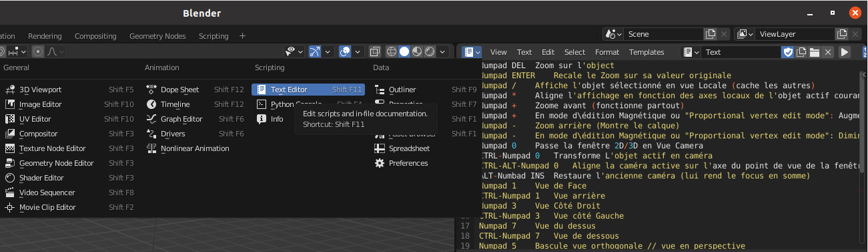Expand the overlays options dropdown arrow
Screen dimensions: 868x252
[358, 51]
